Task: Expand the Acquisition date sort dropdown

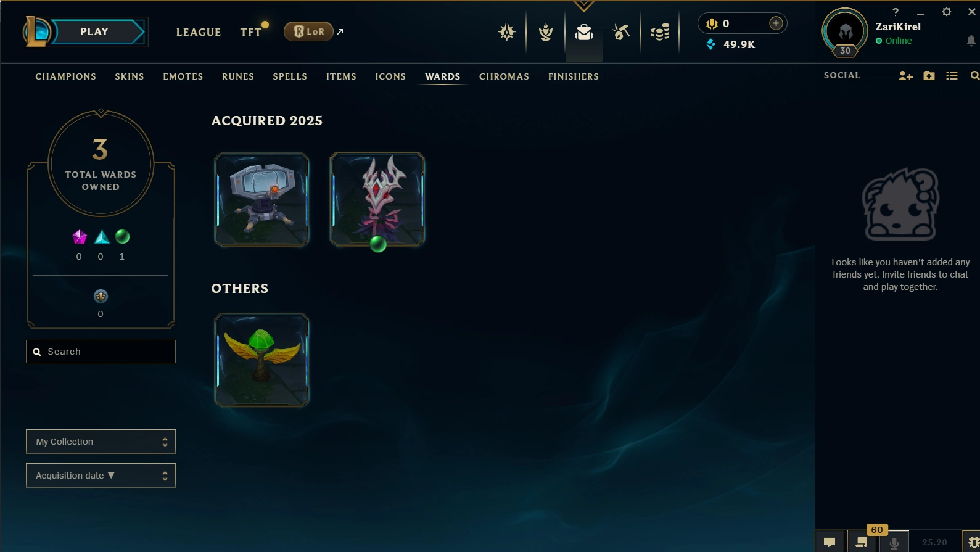Action: pyautogui.click(x=101, y=476)
